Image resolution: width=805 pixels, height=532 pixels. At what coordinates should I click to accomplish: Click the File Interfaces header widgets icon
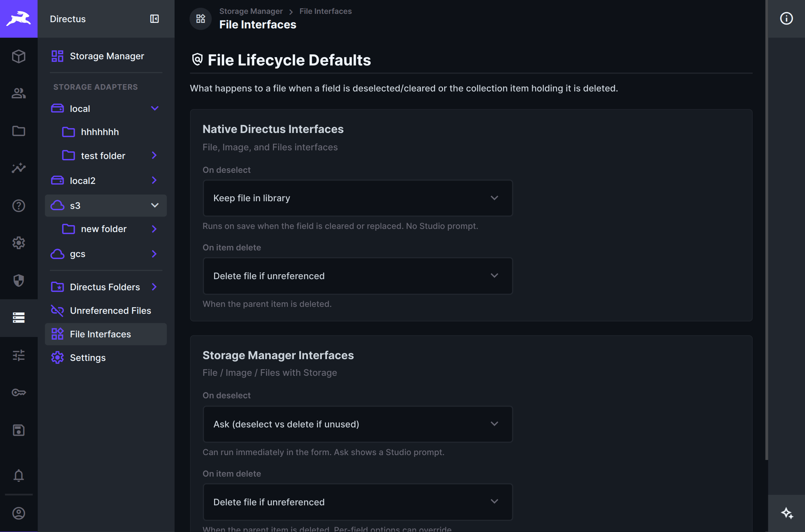(201, 19)
